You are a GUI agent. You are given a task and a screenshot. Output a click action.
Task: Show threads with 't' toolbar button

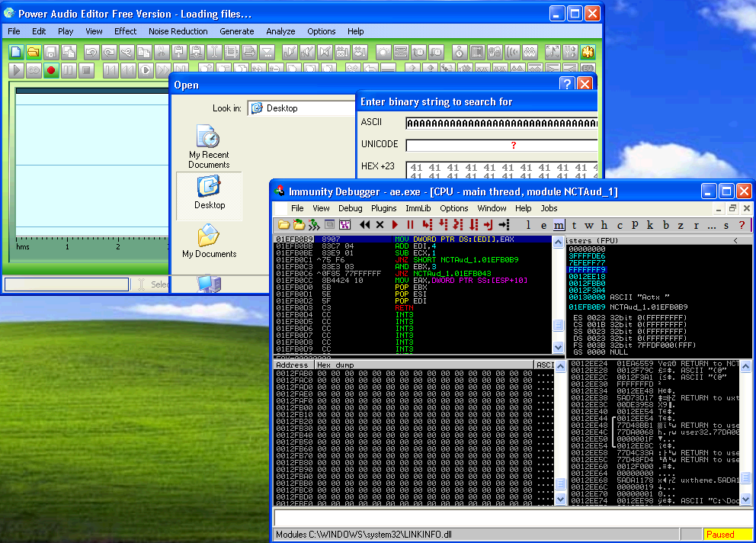coord(574,225)
